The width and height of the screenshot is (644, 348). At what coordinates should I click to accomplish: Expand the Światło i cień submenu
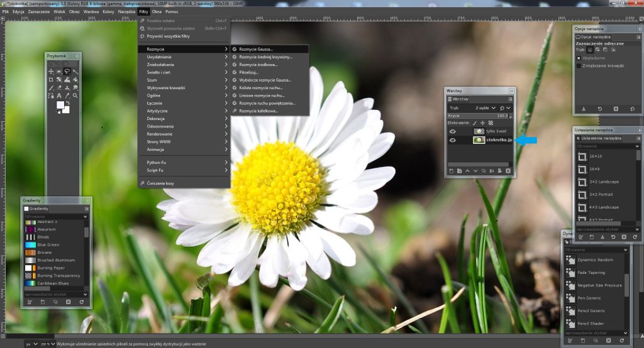[184, 72]
